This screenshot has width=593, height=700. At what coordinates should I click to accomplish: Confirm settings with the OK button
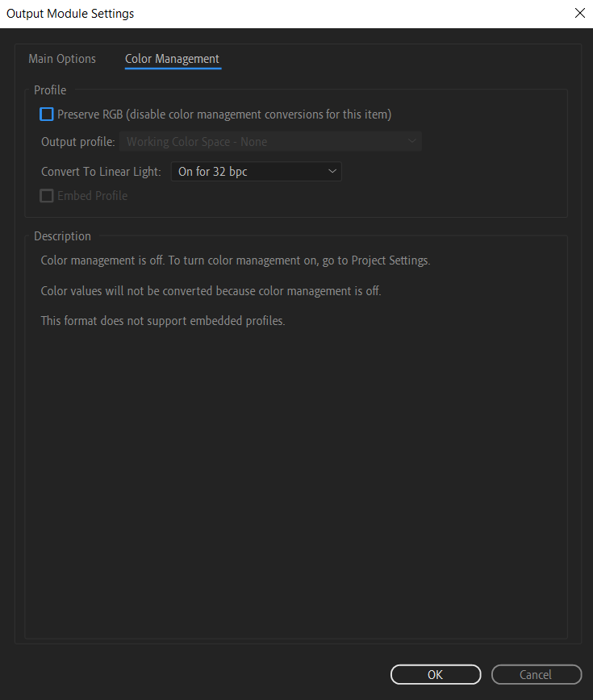(x=435, y=674)
